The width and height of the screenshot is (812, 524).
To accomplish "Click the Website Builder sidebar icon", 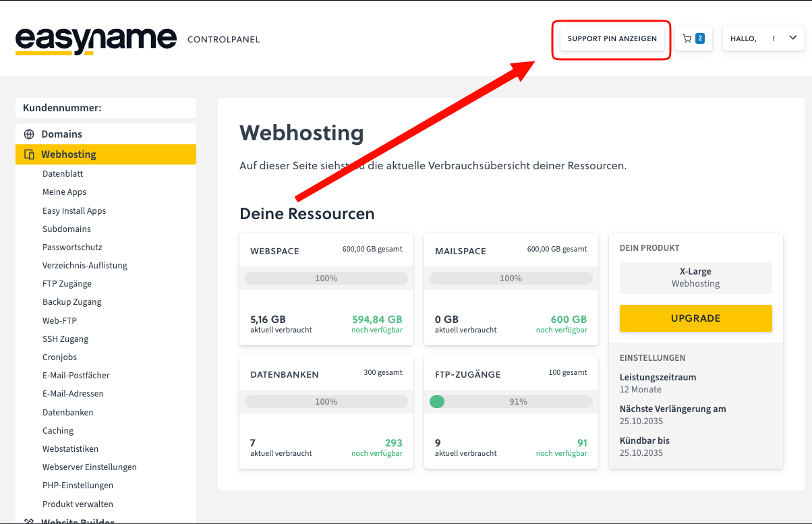I will click(29, 521).
